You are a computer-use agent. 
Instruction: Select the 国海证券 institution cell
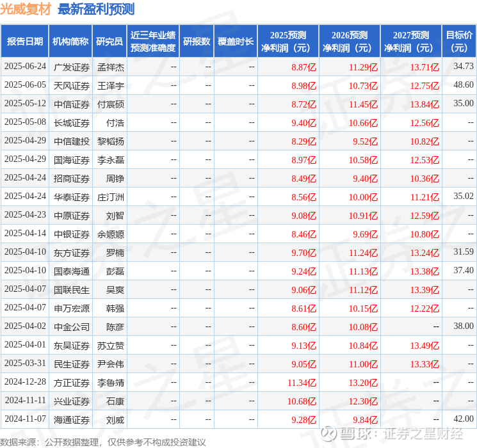point(72,159)
